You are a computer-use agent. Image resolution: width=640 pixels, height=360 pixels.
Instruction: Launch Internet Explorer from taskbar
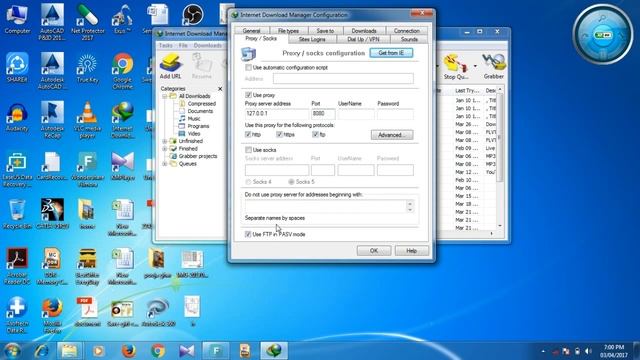coord(41,350)
